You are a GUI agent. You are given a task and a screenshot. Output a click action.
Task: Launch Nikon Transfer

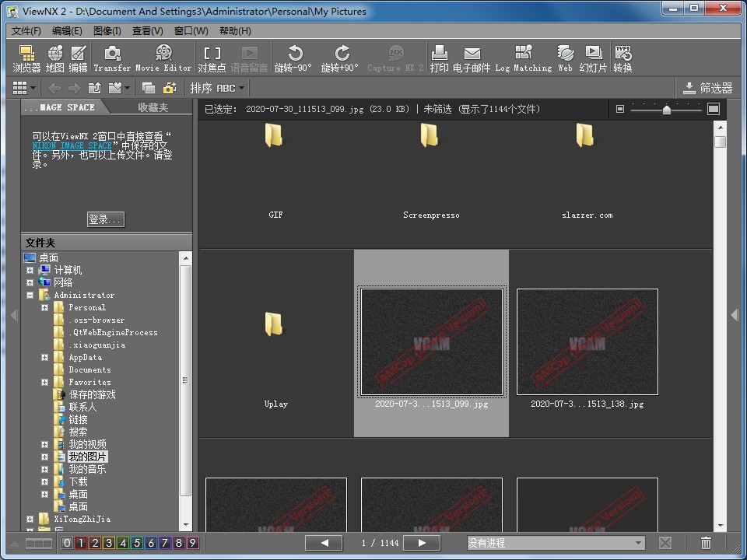point(112,58)
